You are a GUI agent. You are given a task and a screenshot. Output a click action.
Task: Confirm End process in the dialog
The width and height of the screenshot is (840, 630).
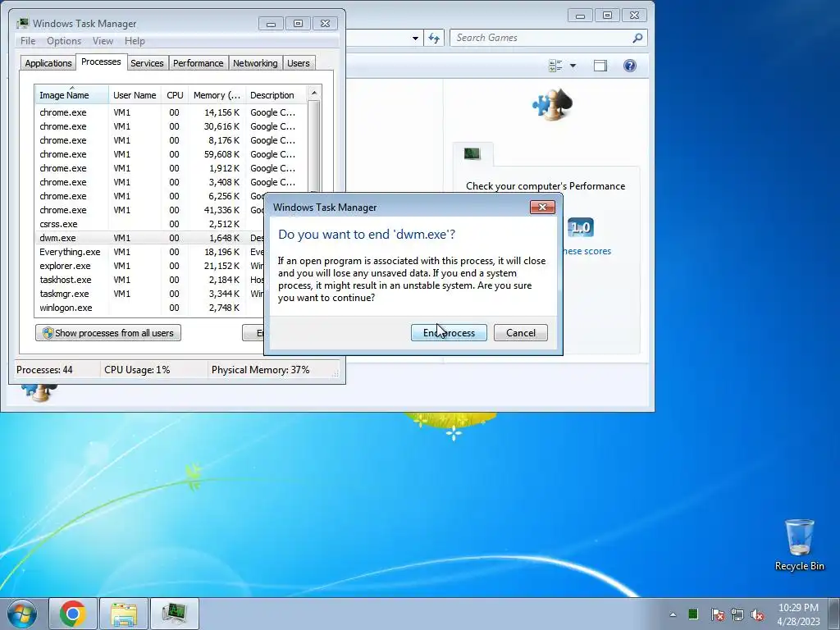[449, 333]
